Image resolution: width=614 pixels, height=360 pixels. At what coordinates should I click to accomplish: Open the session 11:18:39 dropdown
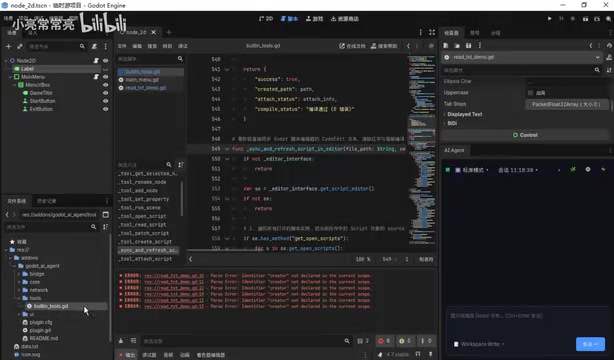point(518,170)
